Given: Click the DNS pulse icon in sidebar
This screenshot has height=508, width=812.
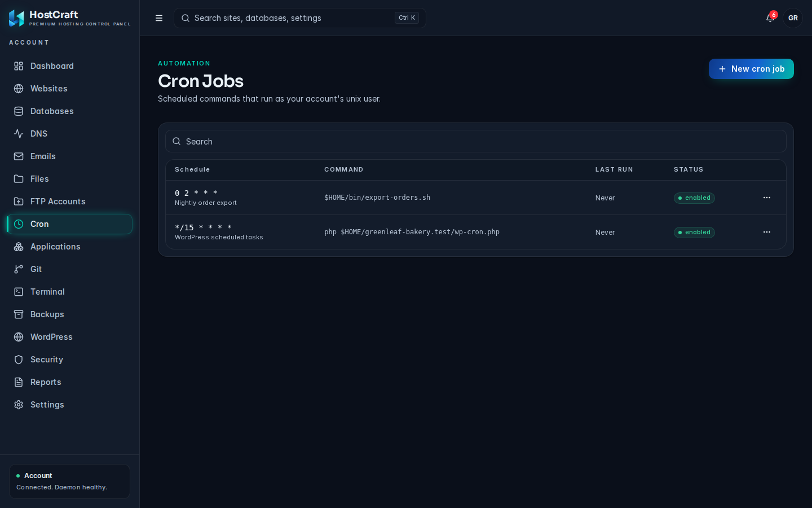Looking at the screenshot, I should tap(19, 134).
